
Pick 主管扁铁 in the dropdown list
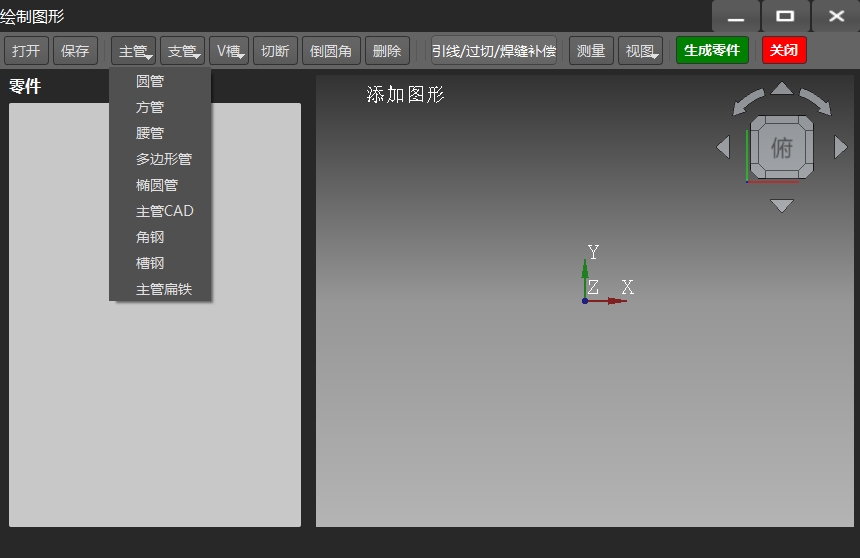pos(160,289)
